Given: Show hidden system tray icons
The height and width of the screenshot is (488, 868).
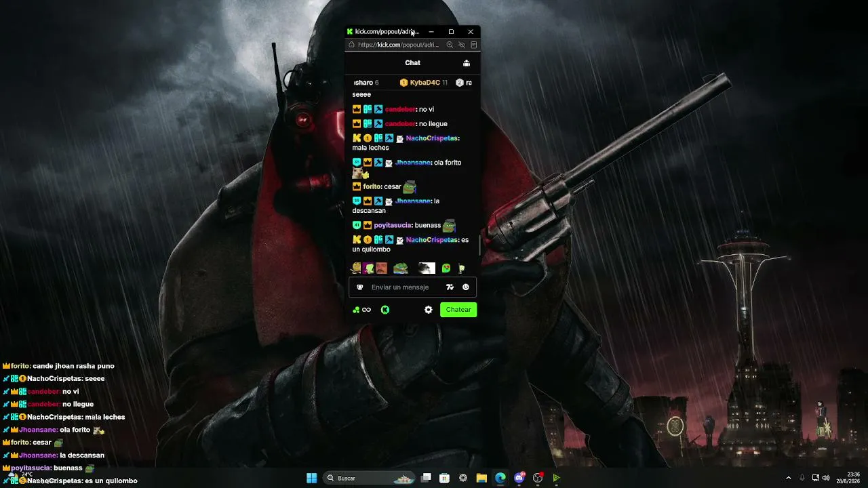Looking at the screenshot, I should pyautogui.click(x=788, y=478).
